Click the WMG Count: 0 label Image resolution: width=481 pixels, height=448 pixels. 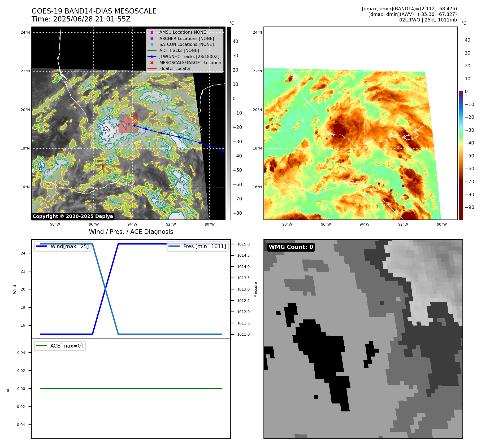[291, 247]
